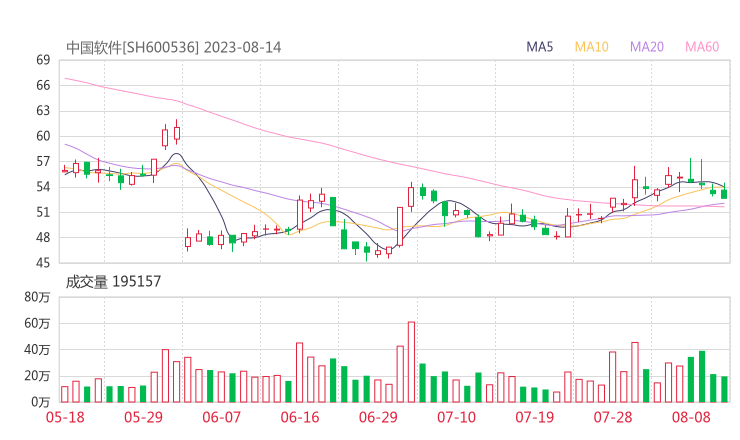Click the 05-18 date label

pyautogui.click(x=65, y=417)
